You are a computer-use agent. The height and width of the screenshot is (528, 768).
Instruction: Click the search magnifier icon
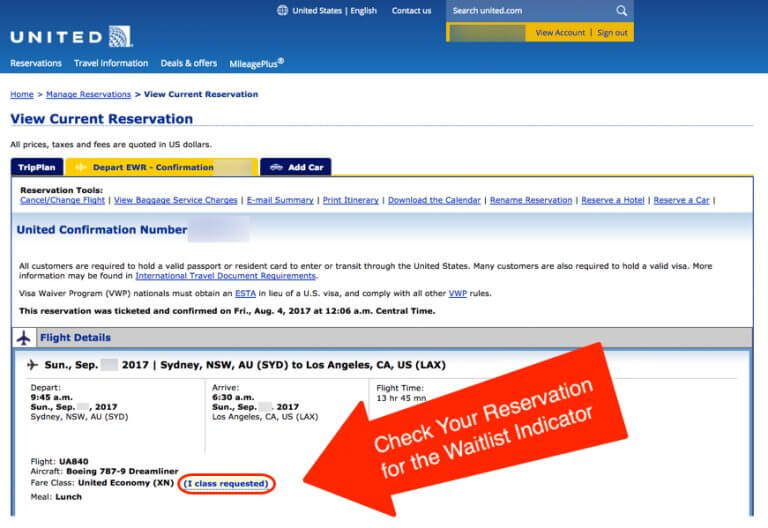[x=621, y=11]
